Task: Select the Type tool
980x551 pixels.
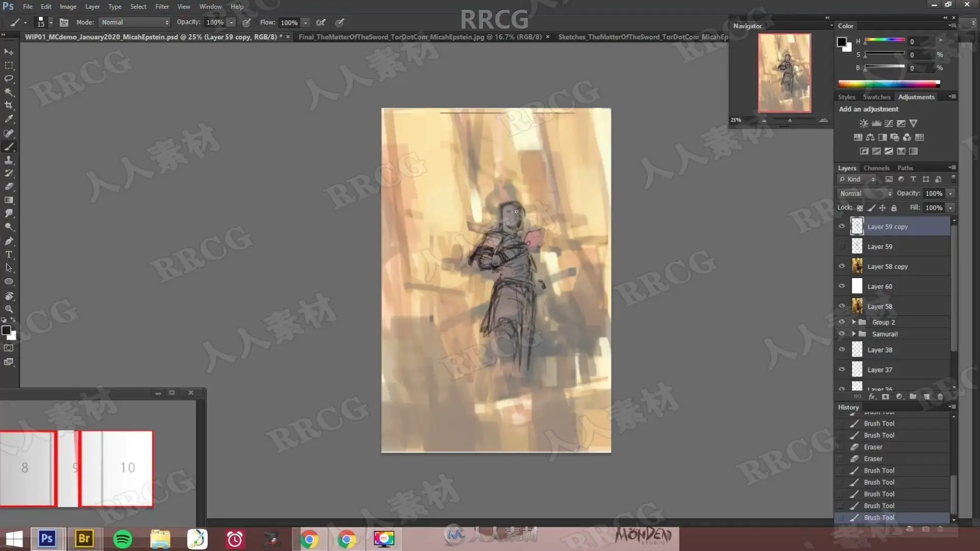Action: coord(9,254)
